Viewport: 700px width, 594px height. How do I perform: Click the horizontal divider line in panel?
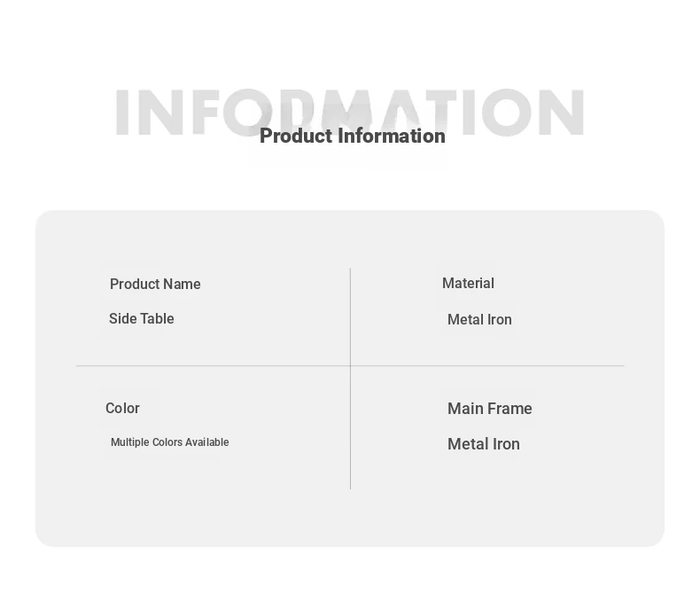point(351,366)
